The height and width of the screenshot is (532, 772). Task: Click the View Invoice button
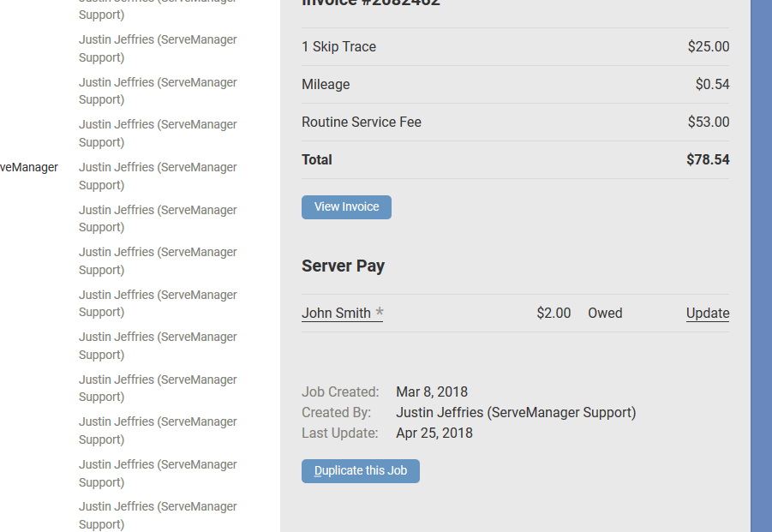346,206
